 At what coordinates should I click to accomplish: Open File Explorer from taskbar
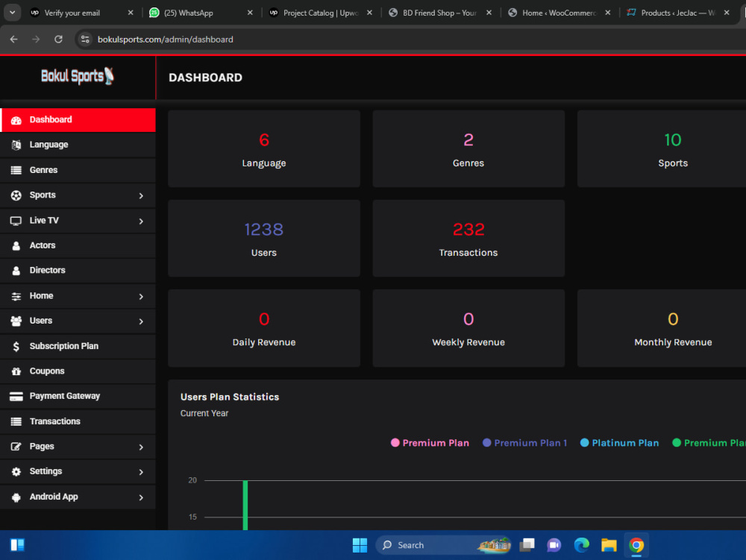[609, 545]
